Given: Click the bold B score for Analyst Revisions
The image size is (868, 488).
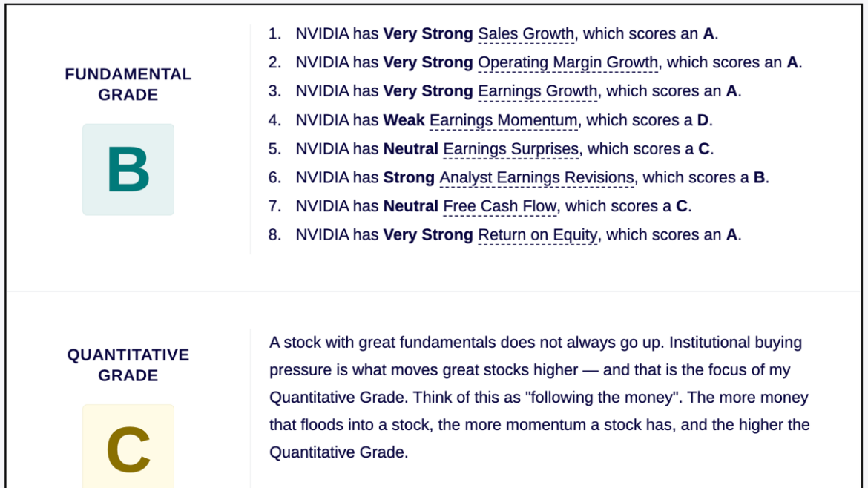Looking at the screenshot, I should click(x=760, y=177).
